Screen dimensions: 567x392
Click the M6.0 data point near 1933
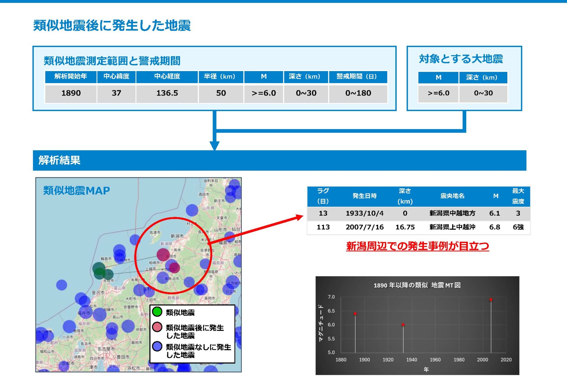click(403, 325)
